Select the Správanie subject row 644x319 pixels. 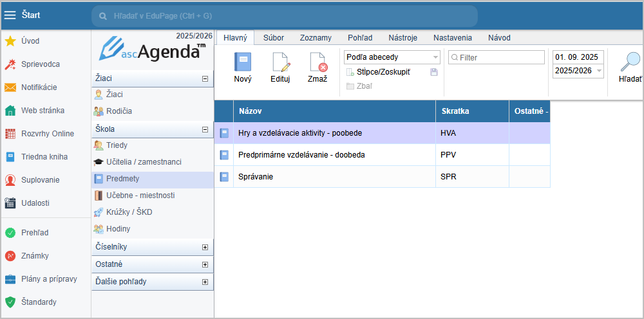(335, 176)
